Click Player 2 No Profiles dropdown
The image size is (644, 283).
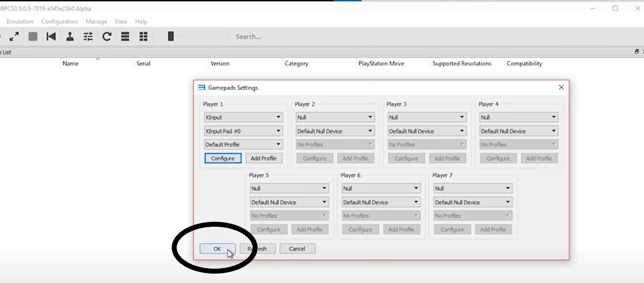tap(335, 145)
